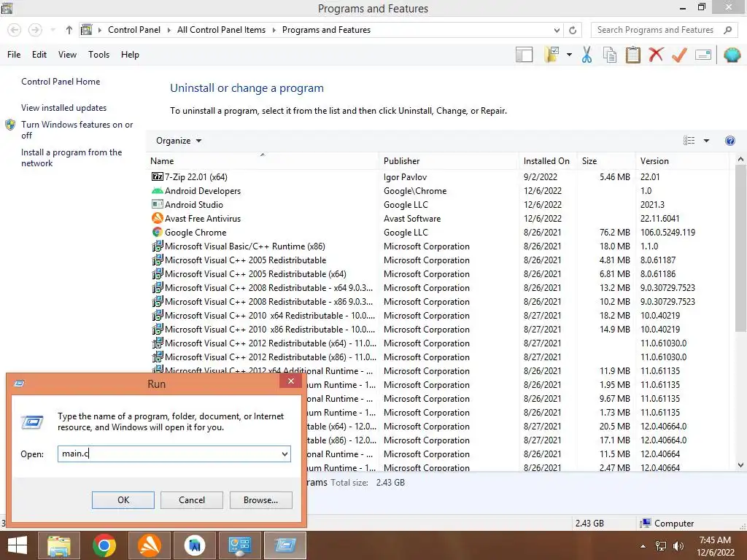
Task: Click the Up one level arrow
Action: click(69, 30)
